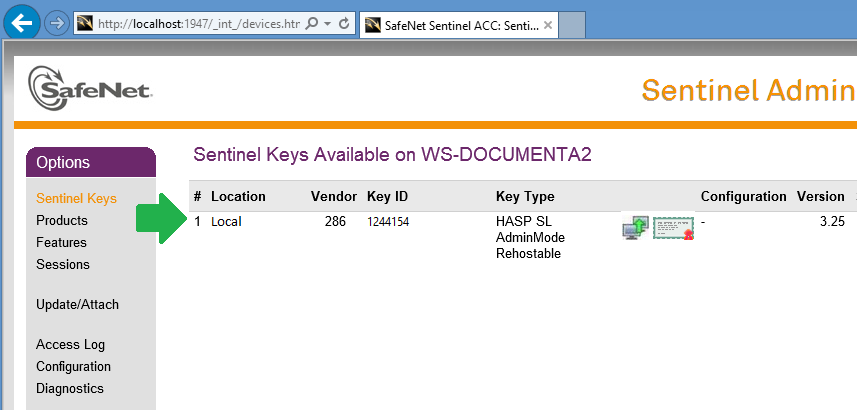Click the browser Forward arrow button
Image resolution: width=857 pixels, height=410 pixels.
[57, 23]
